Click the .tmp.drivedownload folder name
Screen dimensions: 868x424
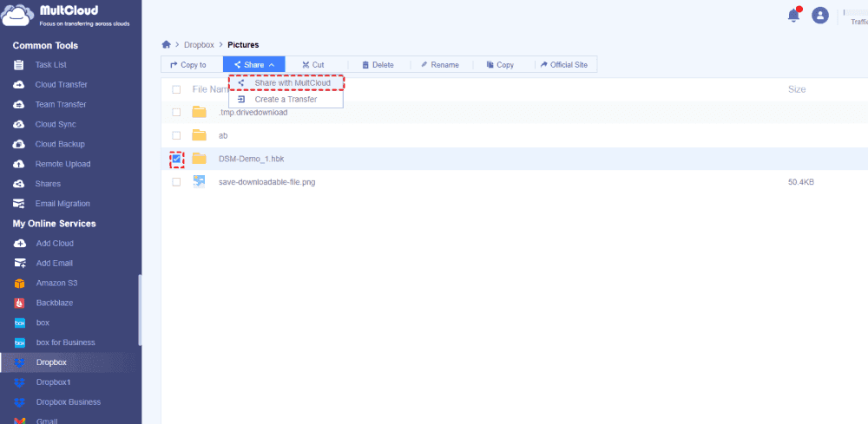(253, 112)
